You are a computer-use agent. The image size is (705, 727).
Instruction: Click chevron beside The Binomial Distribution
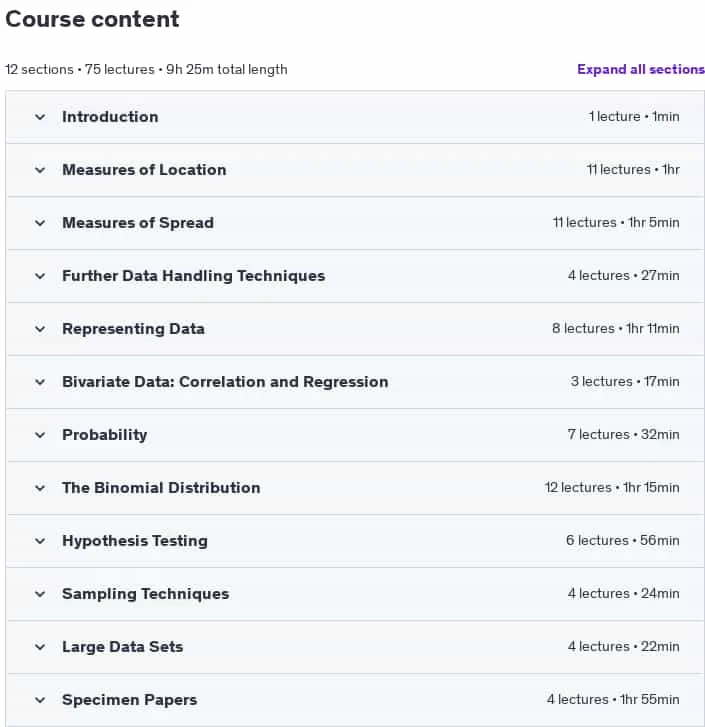pyautogui.click(x=40, y=488)
